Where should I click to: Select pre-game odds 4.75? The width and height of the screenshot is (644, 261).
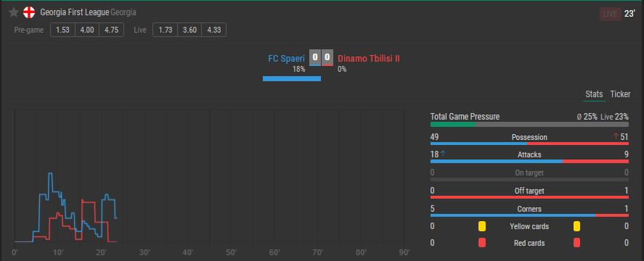111,30
